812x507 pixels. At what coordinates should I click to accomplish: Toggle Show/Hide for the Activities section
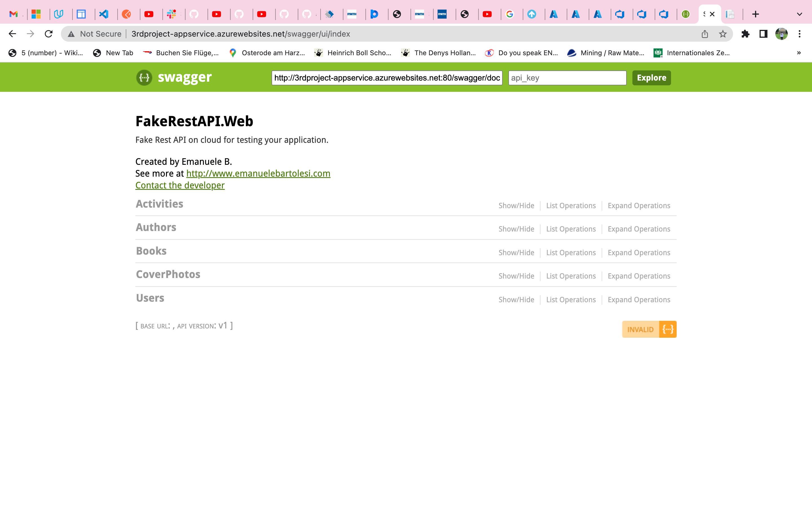pos(516,205)
